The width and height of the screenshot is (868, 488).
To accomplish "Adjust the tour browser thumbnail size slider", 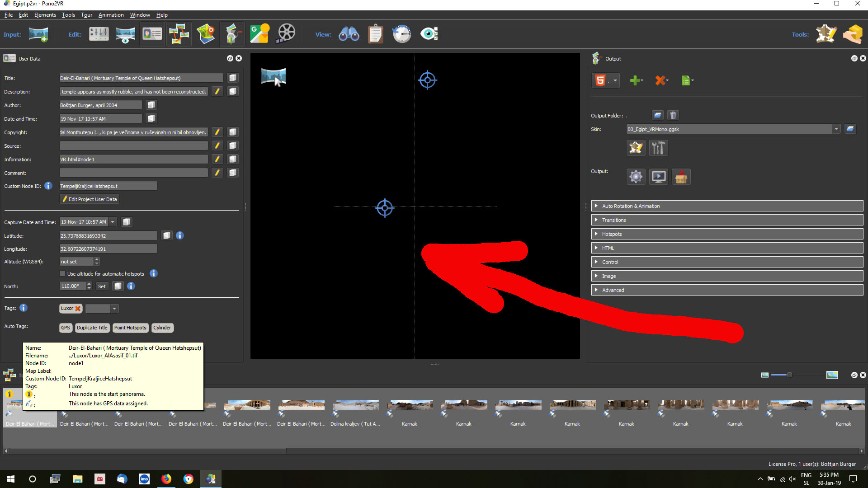I will click(x=789, y=375).
